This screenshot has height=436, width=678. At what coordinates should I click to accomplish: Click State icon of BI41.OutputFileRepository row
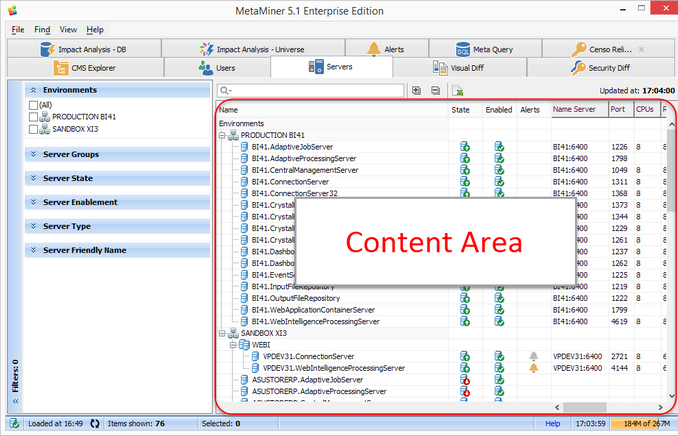465,298
